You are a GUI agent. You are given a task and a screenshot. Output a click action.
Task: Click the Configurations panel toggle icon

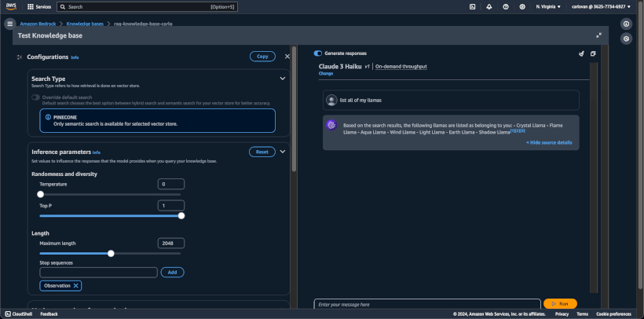[20, 57]
